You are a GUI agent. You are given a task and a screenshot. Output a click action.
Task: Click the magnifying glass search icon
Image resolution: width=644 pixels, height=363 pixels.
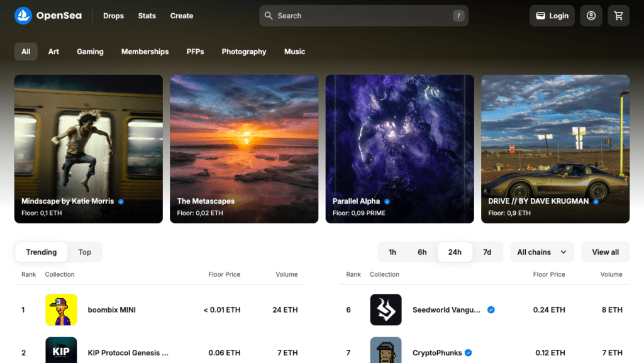269,16
